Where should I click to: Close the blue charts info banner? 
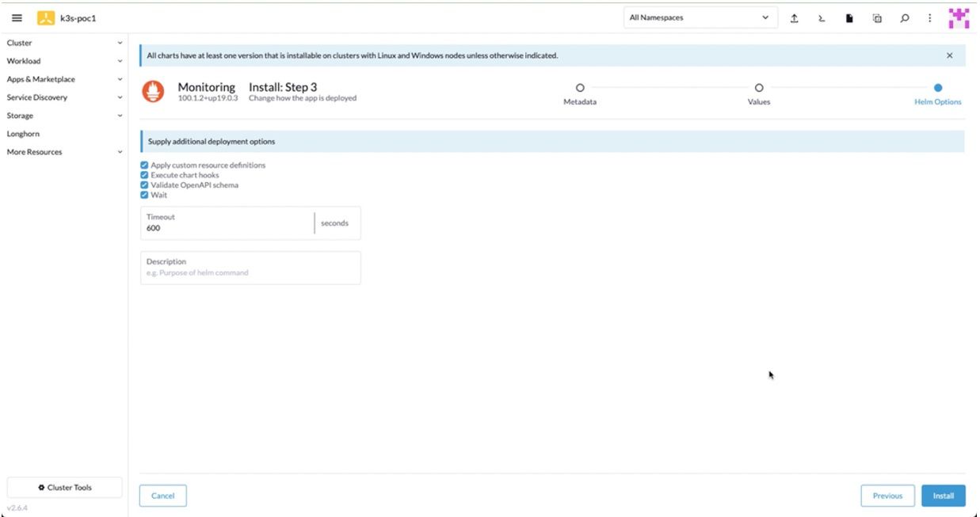click(x=949, y=55)
